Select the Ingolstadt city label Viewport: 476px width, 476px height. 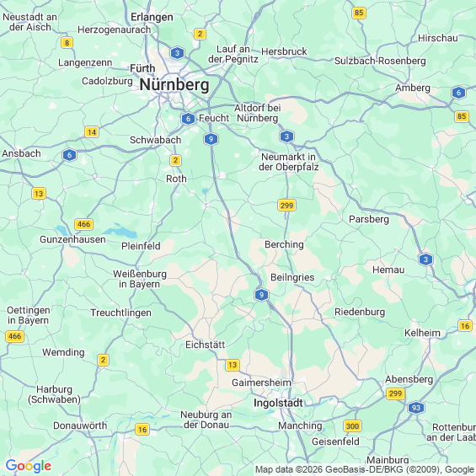pos(278,403)
